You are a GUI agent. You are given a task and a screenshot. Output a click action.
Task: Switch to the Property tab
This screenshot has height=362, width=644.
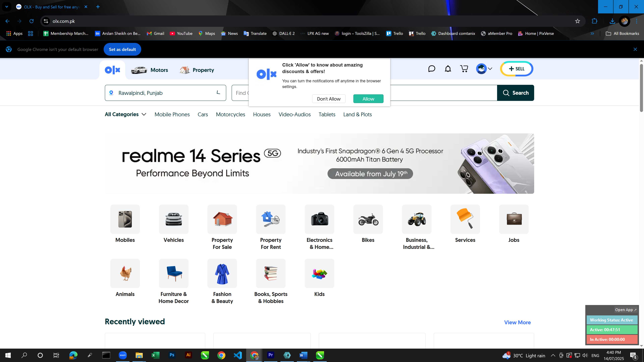point(197,70)
